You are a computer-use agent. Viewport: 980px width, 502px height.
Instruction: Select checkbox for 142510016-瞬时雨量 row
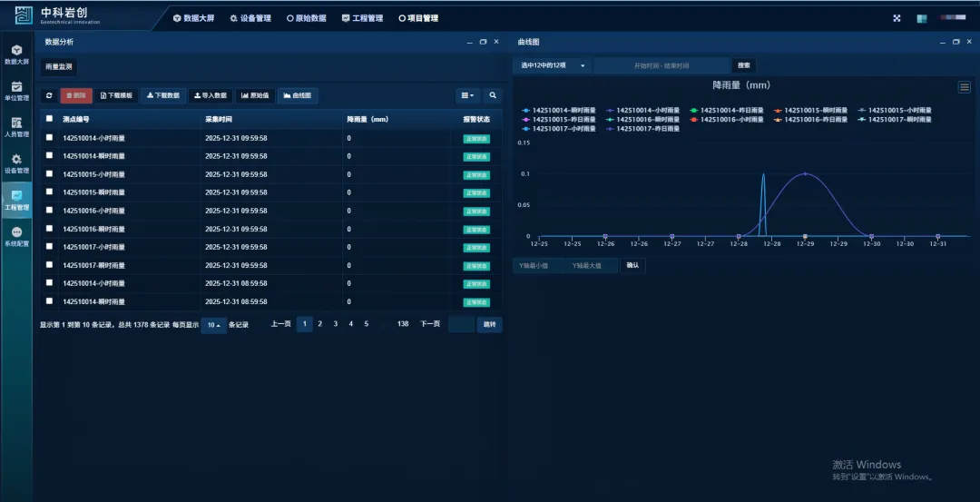coord(49,229)
